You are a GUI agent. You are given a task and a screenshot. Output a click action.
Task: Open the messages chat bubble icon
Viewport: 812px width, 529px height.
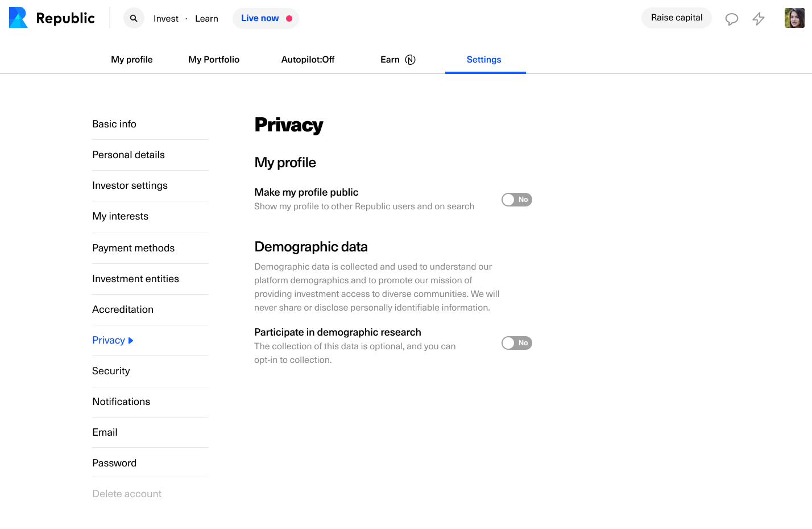click(x=731, y=19)
